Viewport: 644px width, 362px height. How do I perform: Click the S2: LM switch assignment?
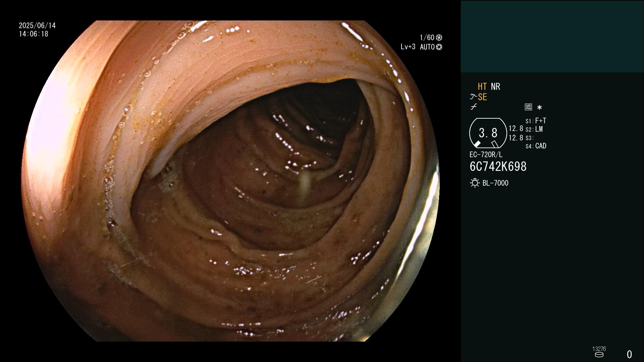(534, 129)
